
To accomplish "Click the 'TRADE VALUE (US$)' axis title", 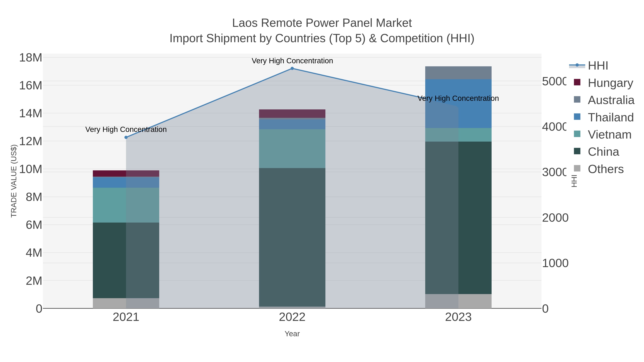I will pyautogui.click(x=14, y=181).
